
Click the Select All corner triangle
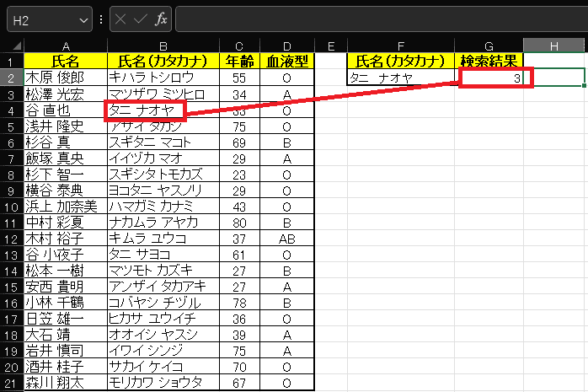[12, 45]
